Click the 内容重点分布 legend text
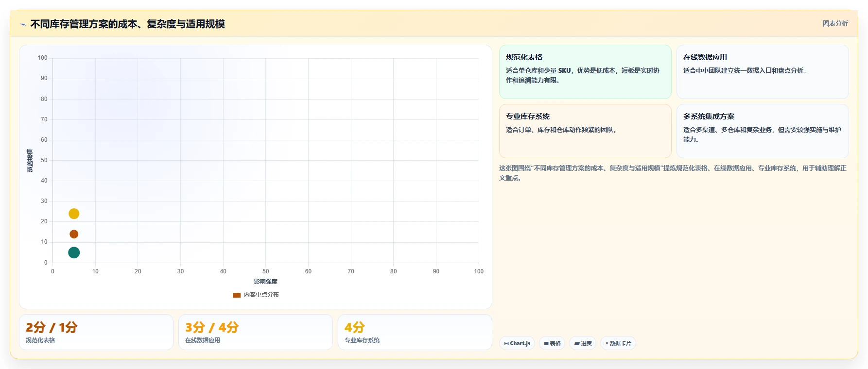This screenshot has width=868, height=369. [x=261, y=295]
